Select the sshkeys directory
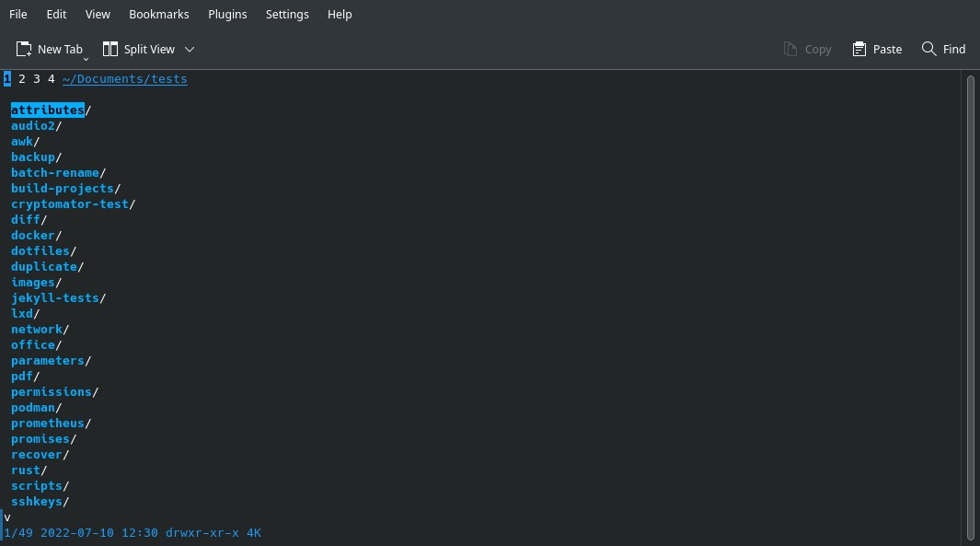Viewport: 980px width, 546px height. coord(36,501)
